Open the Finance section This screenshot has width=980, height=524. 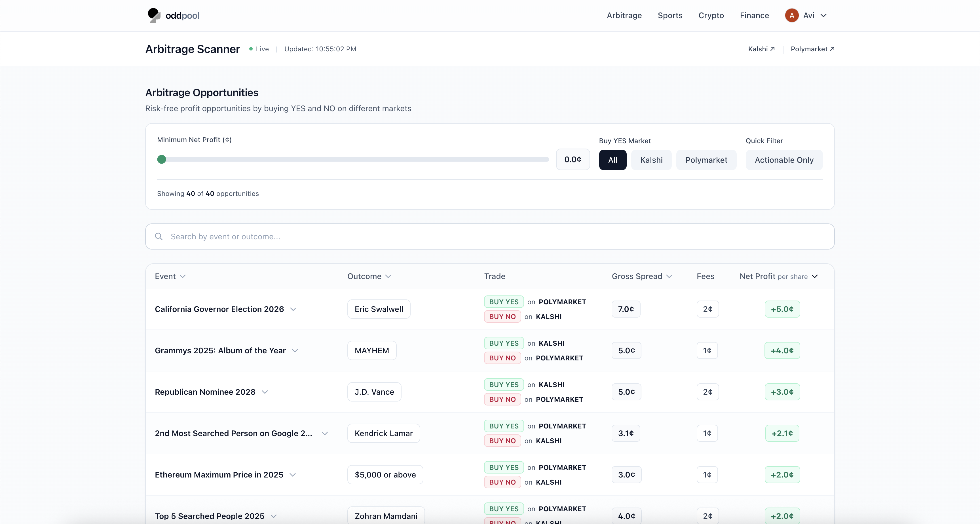pyautogui.click(x=754, y=16)
